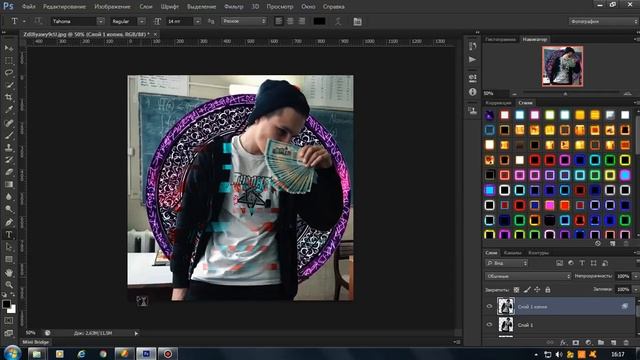This screenshot has width=640, height=360.
Task: Select the Brush tool
Action: [x=9, y=135]
